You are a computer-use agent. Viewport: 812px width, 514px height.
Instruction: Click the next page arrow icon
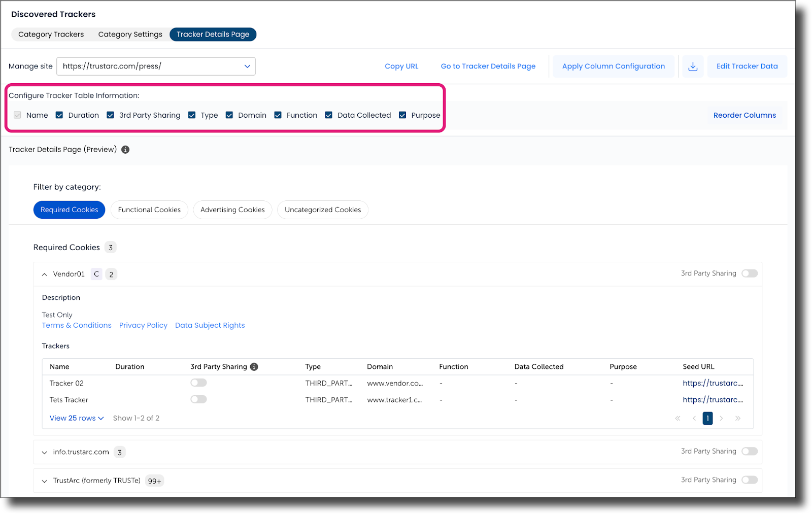point(722,418)
